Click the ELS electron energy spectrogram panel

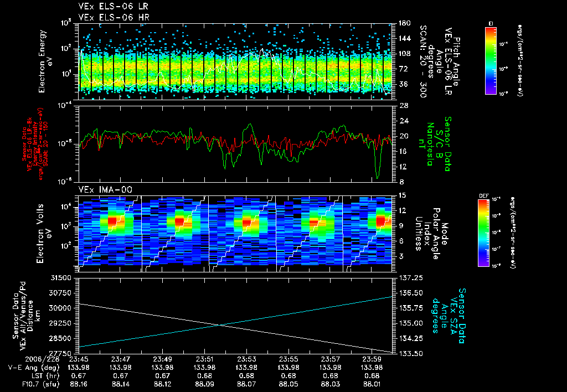pyautogui.click(x=235, y=61)
